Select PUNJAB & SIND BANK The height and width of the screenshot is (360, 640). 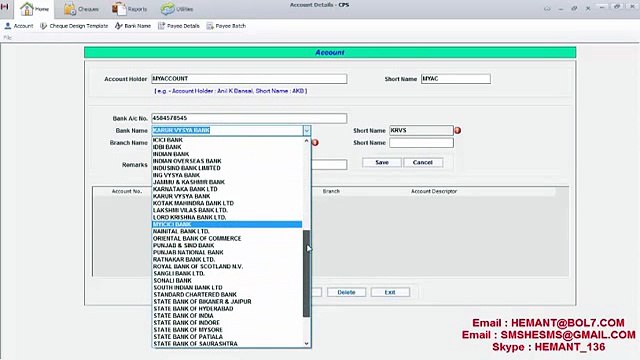[x=227, y=246]
